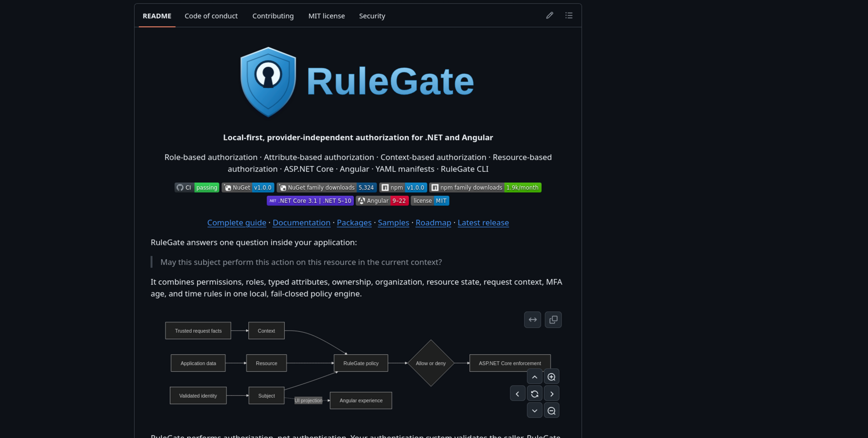Pan the diagram up
Viewport: 868px width, 438px height.
pyautogui.click(x=534, y=377)
